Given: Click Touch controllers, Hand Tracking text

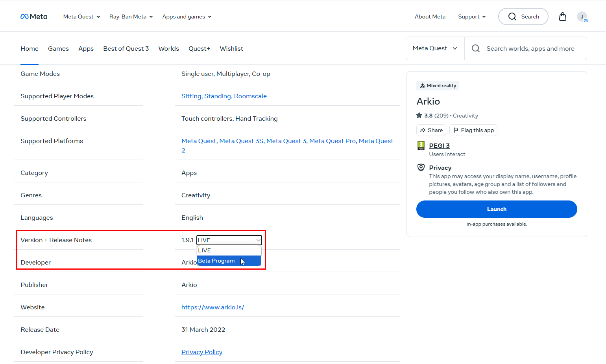Looking at the screenshot, I should pyautogui.click(x=229, y=118).
